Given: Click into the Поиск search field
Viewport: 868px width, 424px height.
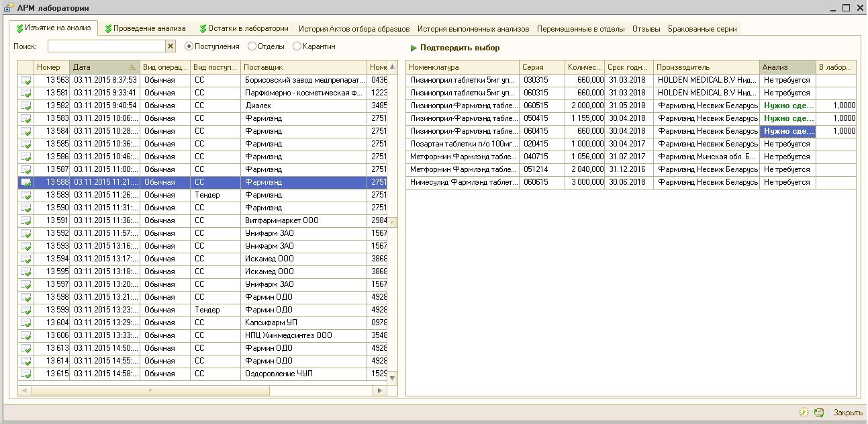Looking at the screenshot, I should point(106,46).
